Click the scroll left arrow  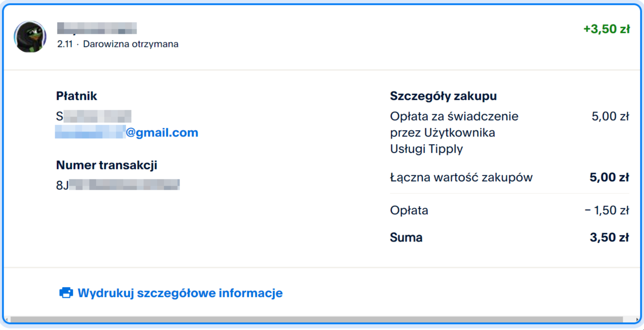coord(7,320)
